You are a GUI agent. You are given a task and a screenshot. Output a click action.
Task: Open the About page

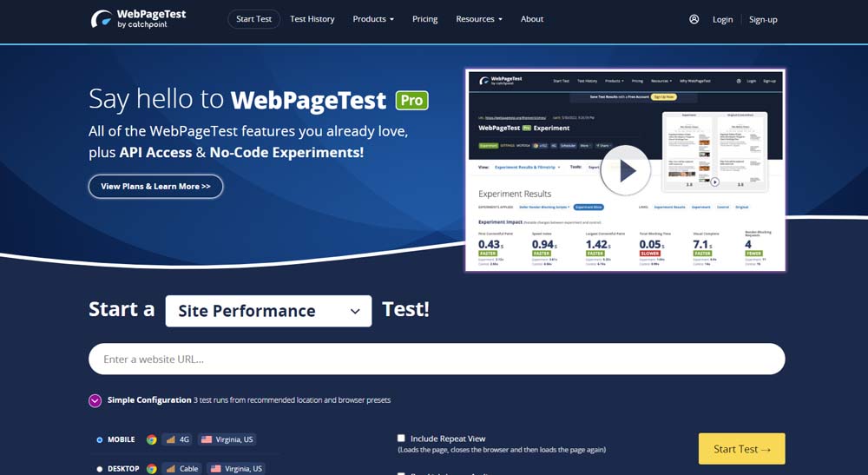pyautogui.click(x=531, y=19)
